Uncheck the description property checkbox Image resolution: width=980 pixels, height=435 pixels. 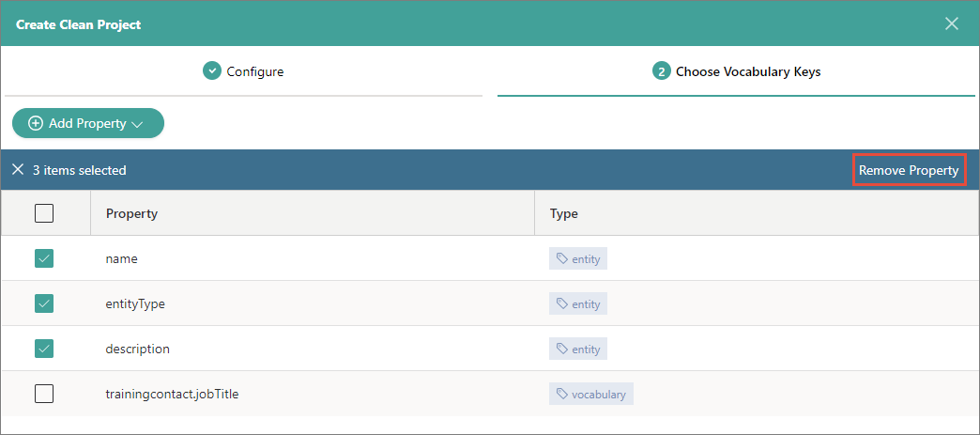44,349
